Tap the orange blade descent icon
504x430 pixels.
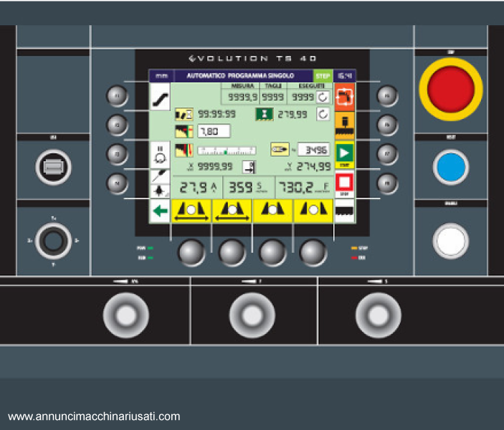click(x=345, y=124)
